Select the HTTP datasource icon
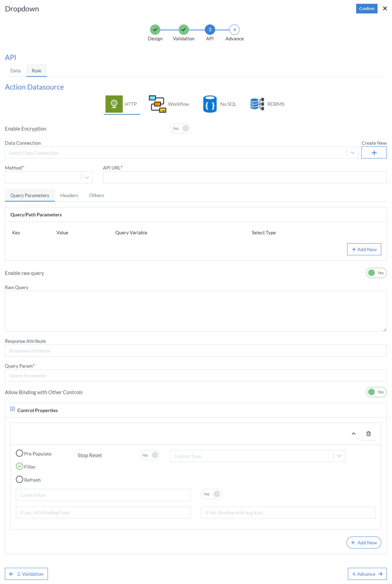Image resolution: width=392 pixels, height=584 pixels. click(x=113, y=104)
